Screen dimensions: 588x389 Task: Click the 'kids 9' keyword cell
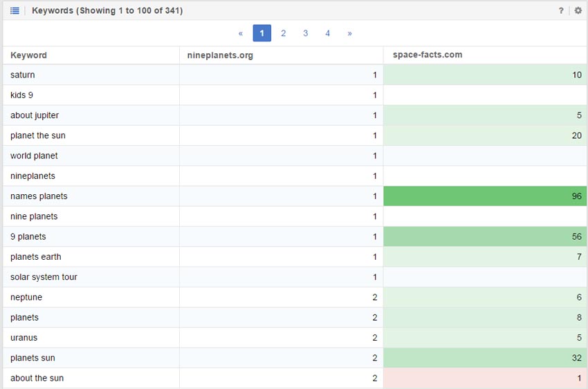coord(91,95)
